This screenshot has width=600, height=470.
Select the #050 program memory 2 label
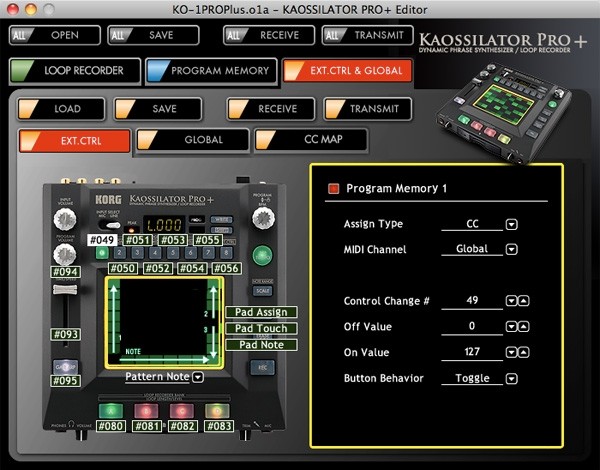point(123,268)
